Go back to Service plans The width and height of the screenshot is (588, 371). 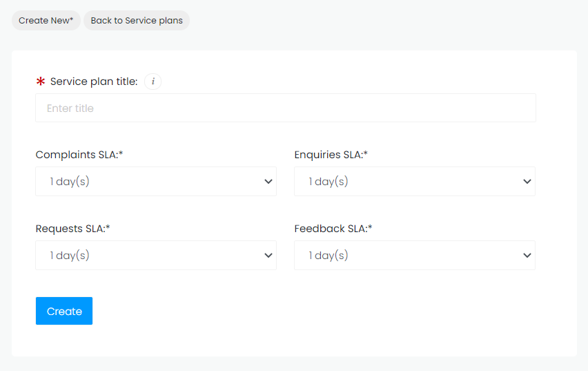(137, 21)
